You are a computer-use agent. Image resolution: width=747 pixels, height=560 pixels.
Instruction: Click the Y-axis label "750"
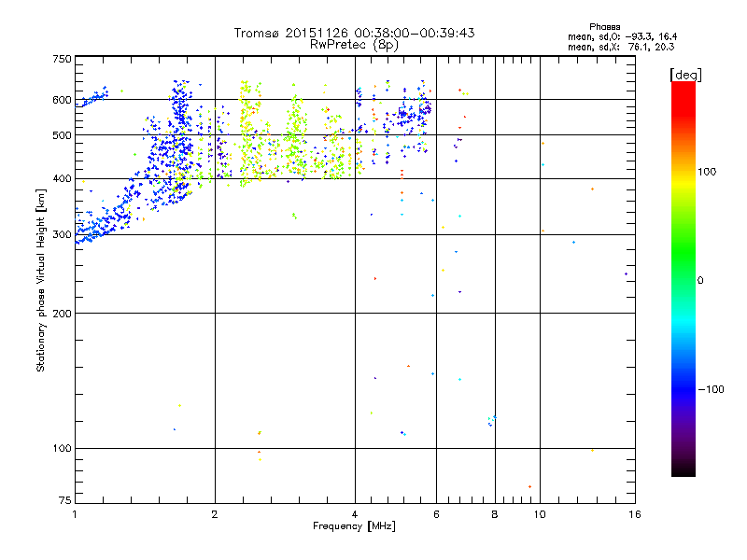[62, 59]
